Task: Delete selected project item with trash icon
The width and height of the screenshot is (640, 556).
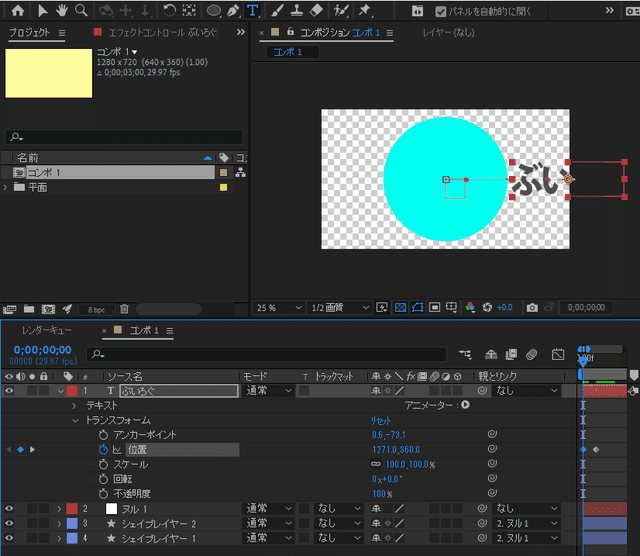Action: tap(124, 309)
